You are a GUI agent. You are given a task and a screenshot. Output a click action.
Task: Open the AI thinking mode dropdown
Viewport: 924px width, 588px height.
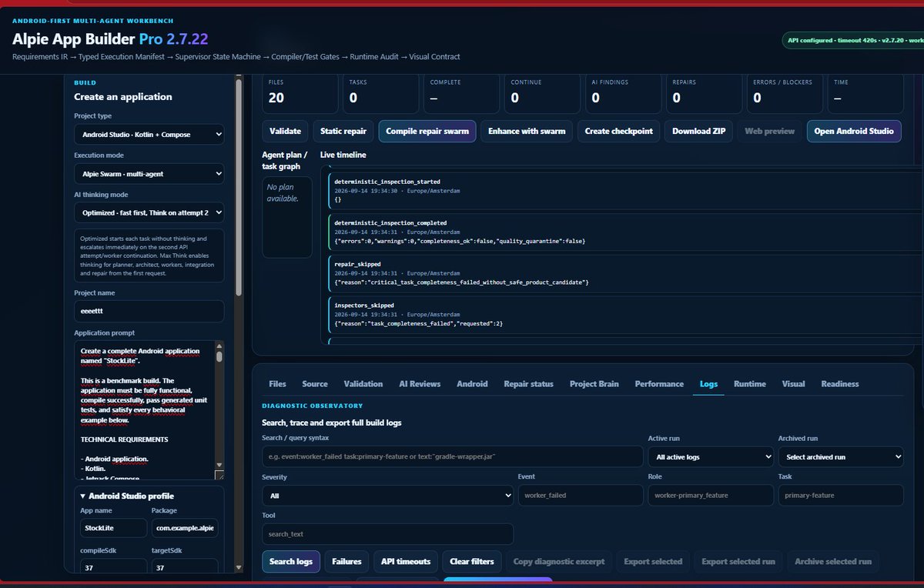[x=149, y=212]
